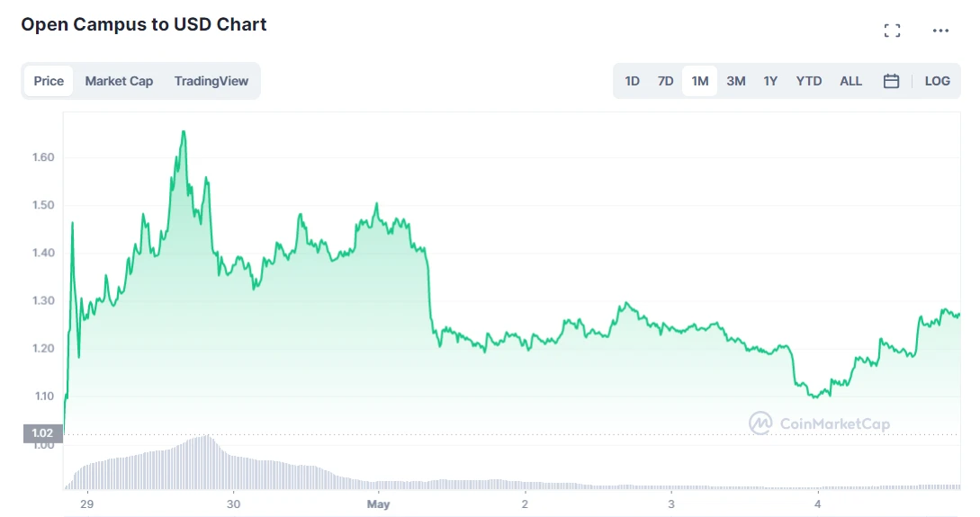Open the fullscreen chart view icon
This screenshot has height=517, width=980.
tap(892, 31)
